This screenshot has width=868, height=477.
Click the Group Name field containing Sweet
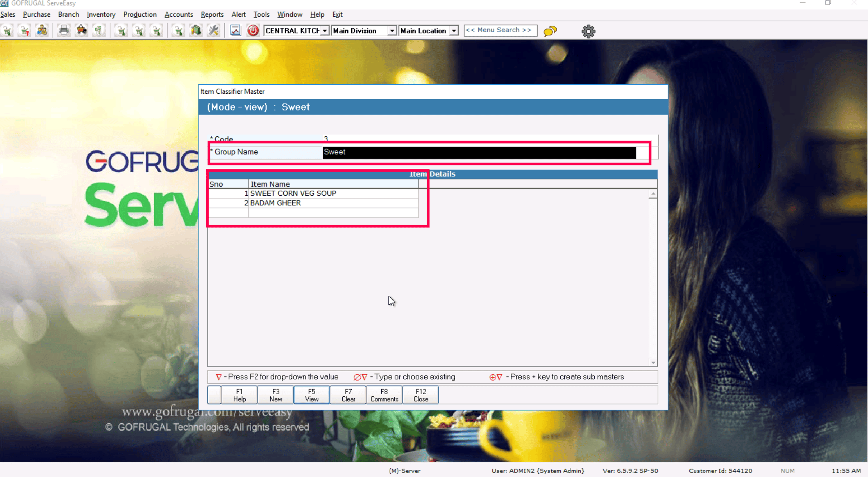click(479, 152)
